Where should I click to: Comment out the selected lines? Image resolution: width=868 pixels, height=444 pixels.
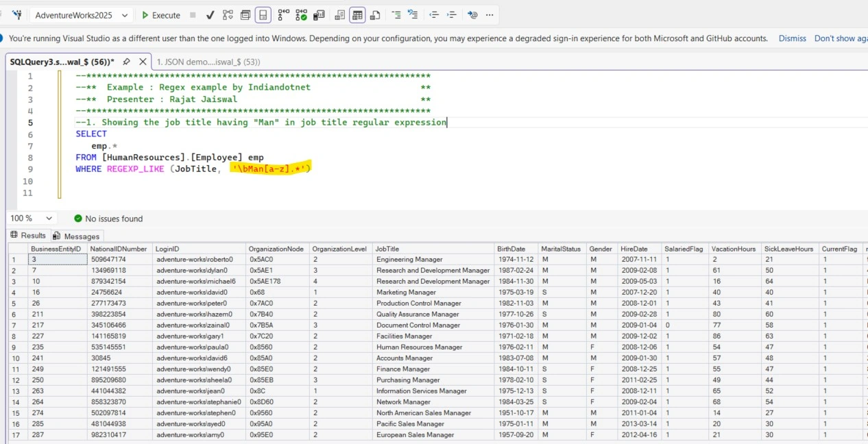click(x=396, y=15)
